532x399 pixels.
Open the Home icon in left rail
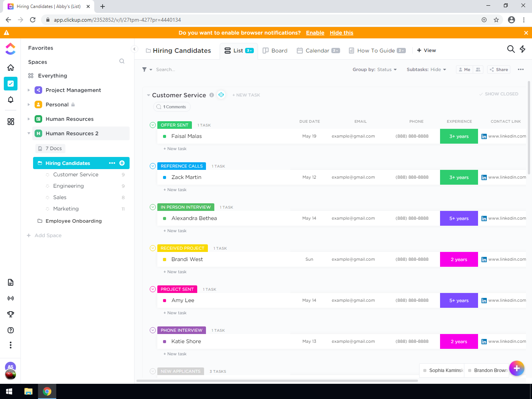[11, 68]
